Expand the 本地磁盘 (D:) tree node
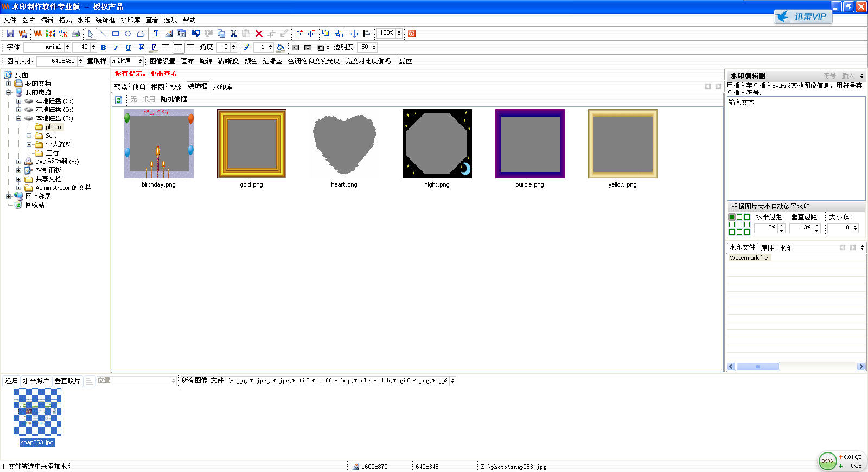The width and height of the screenshot is (868, 472). click(18, 110)
